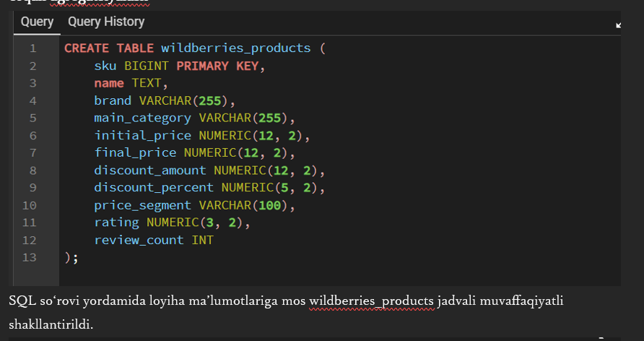The image size is (644, 341).
Task: Click the rating column name
Action: (116, 223)
